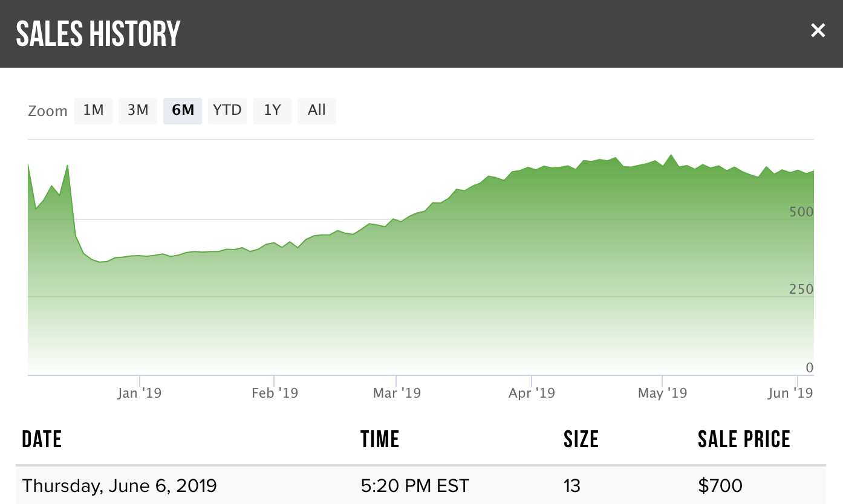Click the Time column header

380,439
